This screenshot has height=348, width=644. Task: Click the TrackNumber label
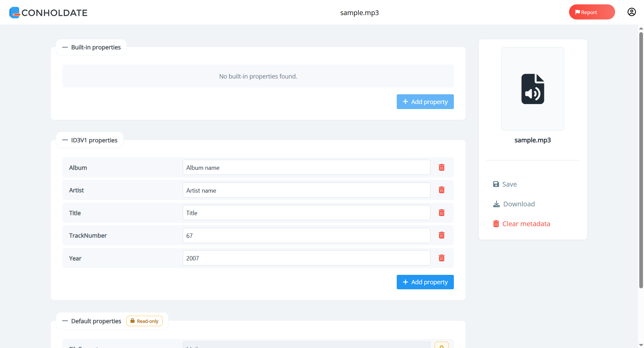(88, 236)
